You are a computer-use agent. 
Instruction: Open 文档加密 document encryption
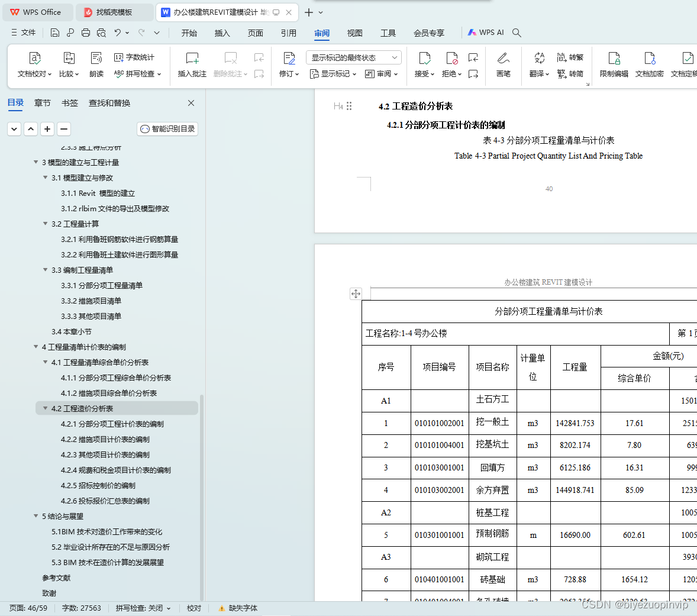[x=650, y=64]
